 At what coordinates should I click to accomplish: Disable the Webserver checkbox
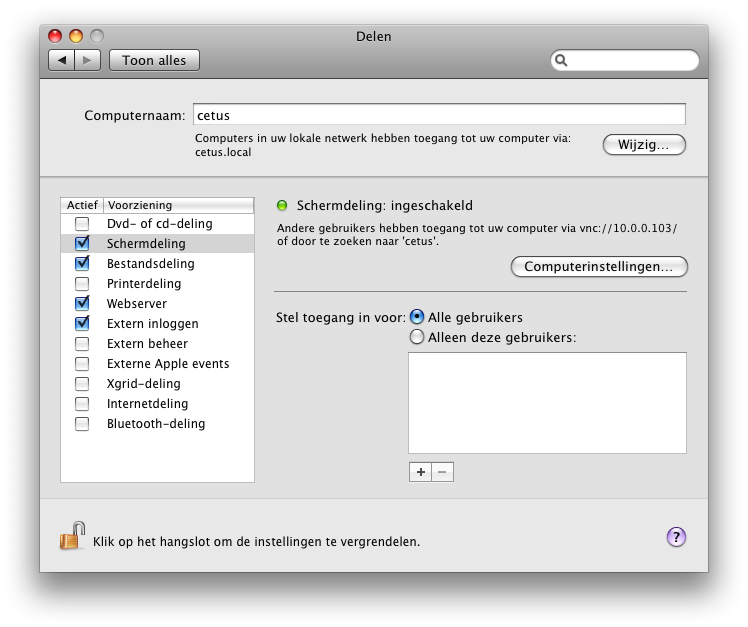pyautogui.click(x=82, y=303)
